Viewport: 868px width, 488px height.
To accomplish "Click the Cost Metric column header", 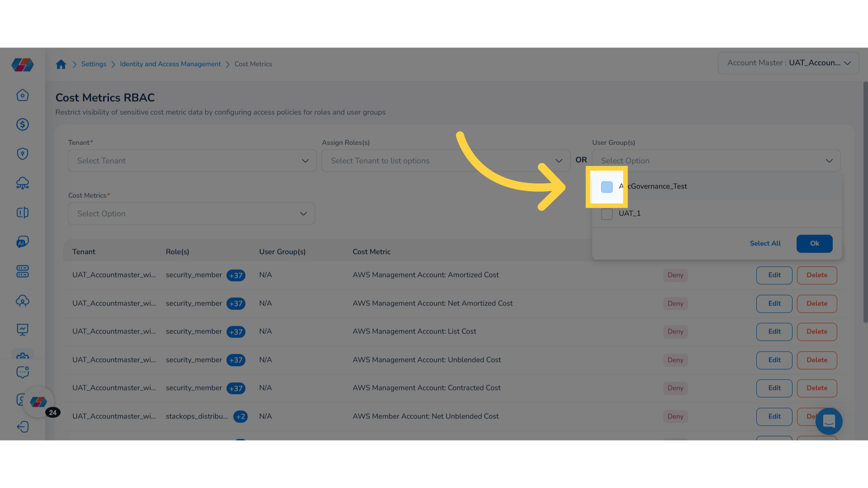I will (x=371, y=252).
